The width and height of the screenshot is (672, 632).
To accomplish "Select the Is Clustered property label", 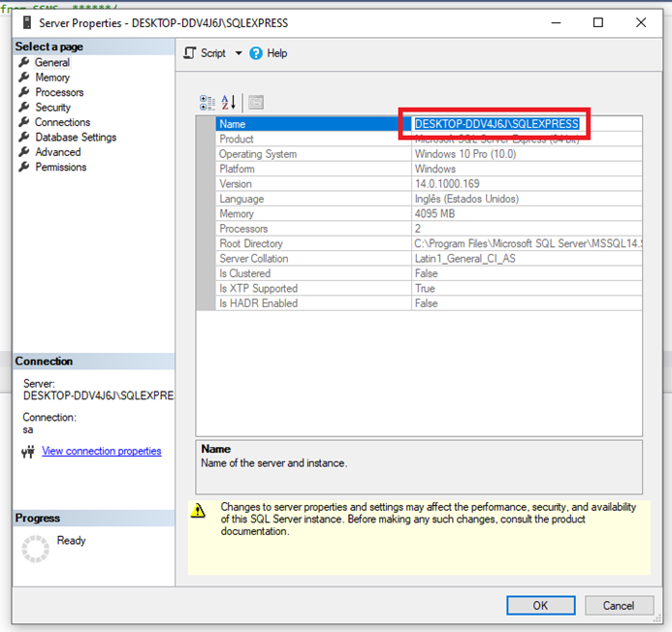I will pos(244,273).
